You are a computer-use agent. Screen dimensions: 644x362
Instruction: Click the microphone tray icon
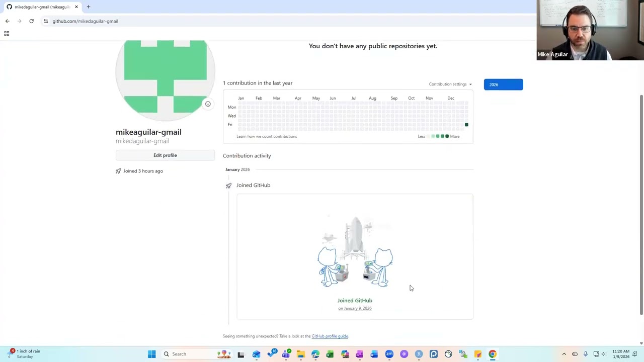[x=586, y=354]
